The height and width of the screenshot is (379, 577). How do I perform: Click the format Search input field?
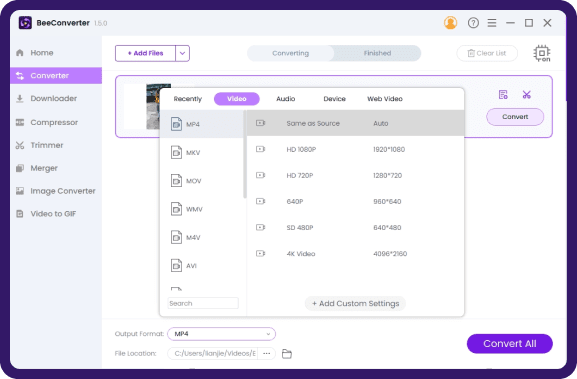203,303
